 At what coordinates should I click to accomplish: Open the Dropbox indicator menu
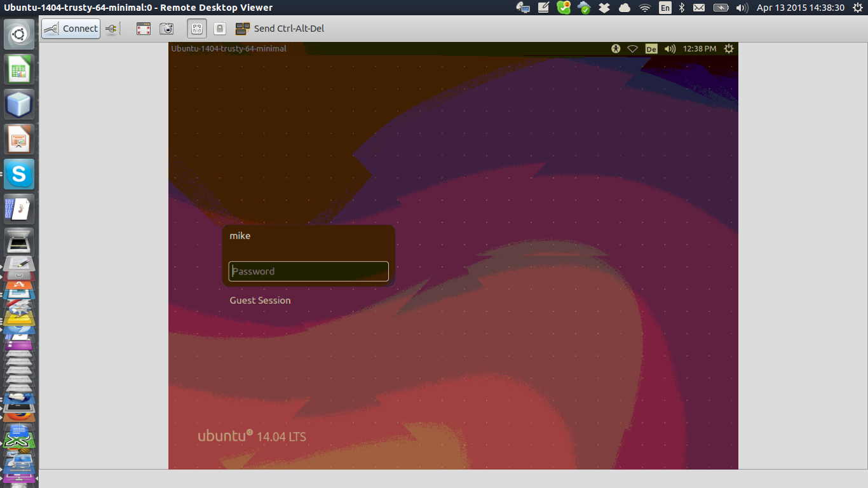(x=604, y=8)
